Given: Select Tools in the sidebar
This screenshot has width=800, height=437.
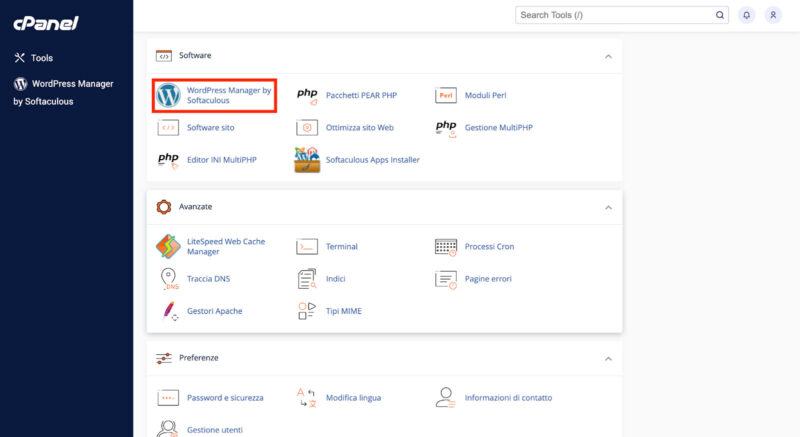Looking at the screenshot, I should pos(34,58).
